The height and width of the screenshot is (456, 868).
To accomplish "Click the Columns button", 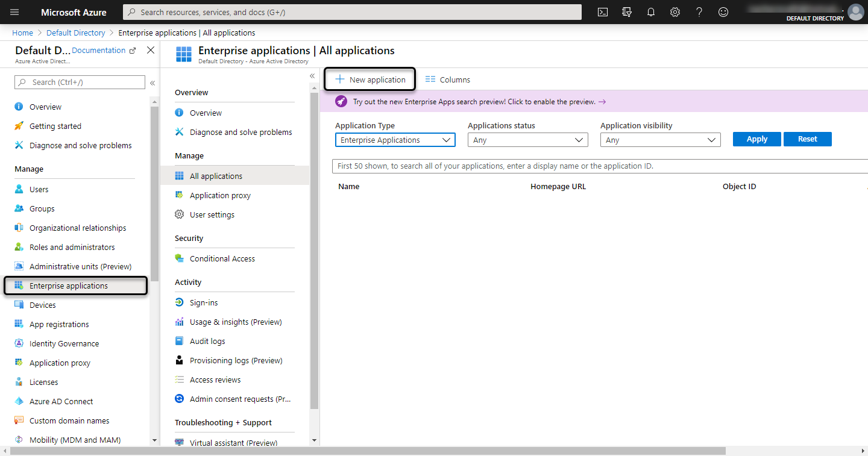I will [x=447, y=80].
